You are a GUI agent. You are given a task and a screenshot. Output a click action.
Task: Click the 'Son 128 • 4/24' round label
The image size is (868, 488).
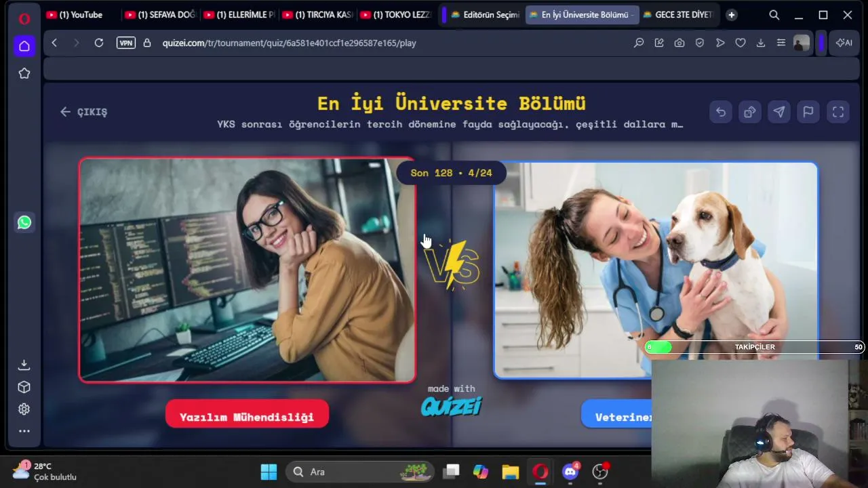451,173
